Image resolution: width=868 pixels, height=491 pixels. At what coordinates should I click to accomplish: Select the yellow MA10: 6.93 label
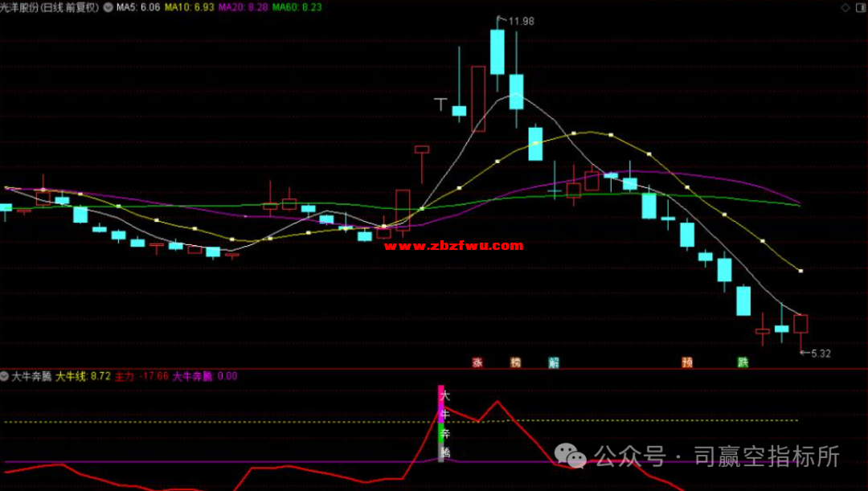190,8
